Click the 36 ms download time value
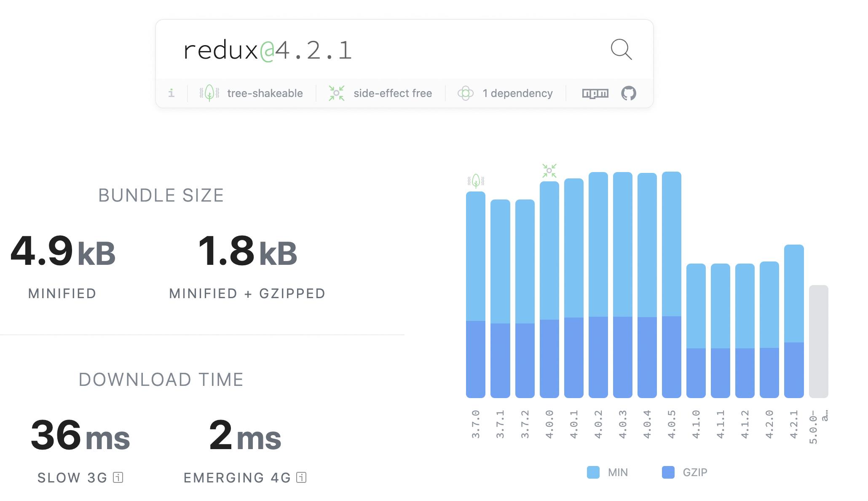Screen dimensions: 868x501 coord(80,435)
